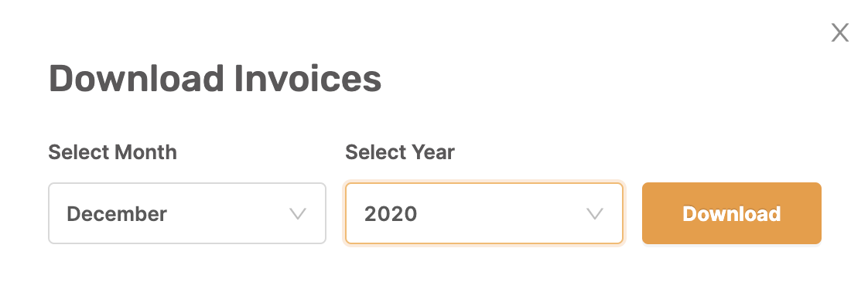This screenshot has height=306, width=868.
Task: Click the Download label on orange button
Action: tap(731, 213)
